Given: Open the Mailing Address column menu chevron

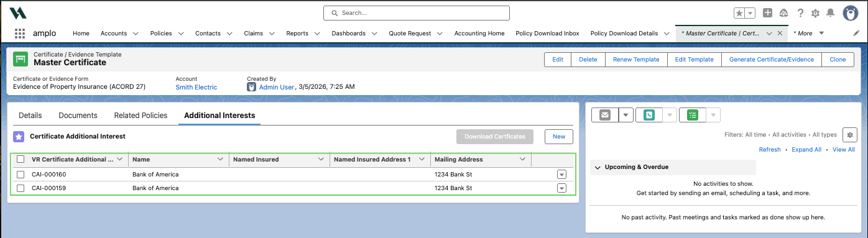Looking at the screenshot, I should click(x=523, y=159).
